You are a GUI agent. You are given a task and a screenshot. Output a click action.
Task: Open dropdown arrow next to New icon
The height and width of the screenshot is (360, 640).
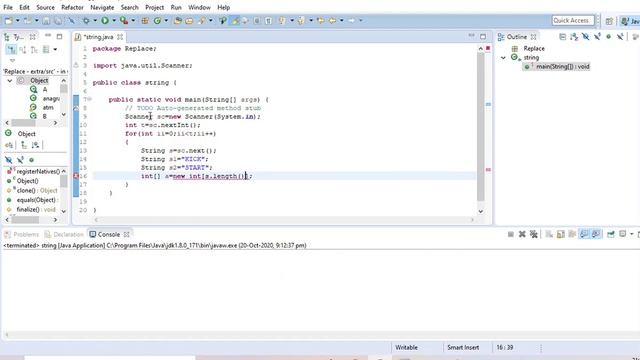click(18, 20)
